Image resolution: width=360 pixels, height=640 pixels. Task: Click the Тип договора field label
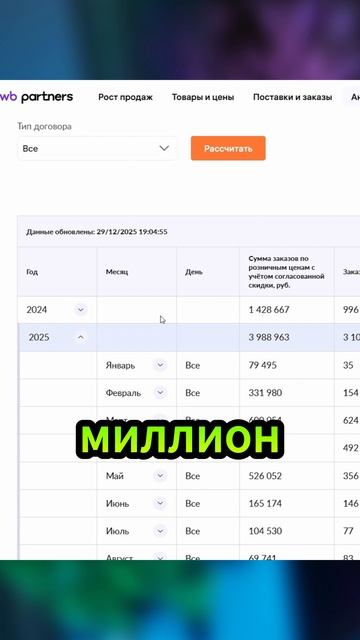pyautogui.click(x=44, y=127)
